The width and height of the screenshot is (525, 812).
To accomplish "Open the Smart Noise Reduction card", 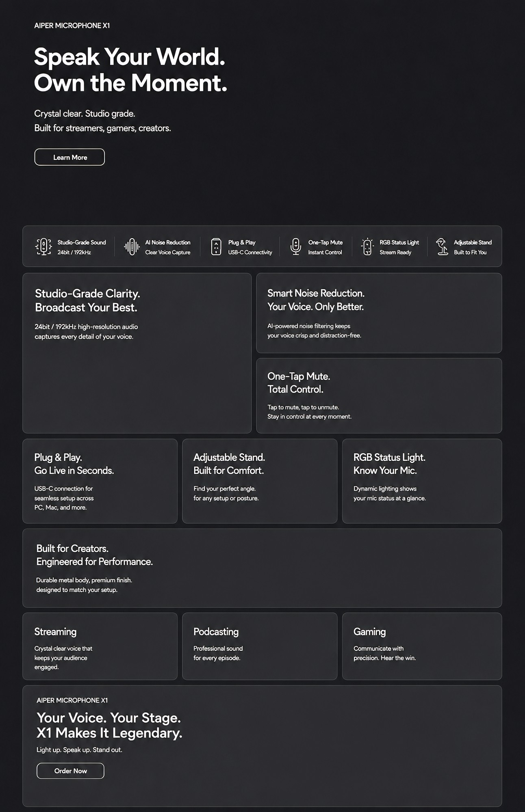I will coord(379,313).
